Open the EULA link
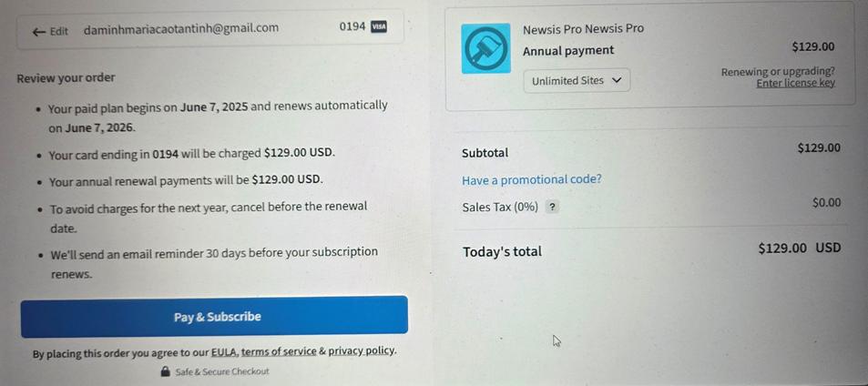The height and width of the screenshot is (386, 868). click(x=223, y=351)
